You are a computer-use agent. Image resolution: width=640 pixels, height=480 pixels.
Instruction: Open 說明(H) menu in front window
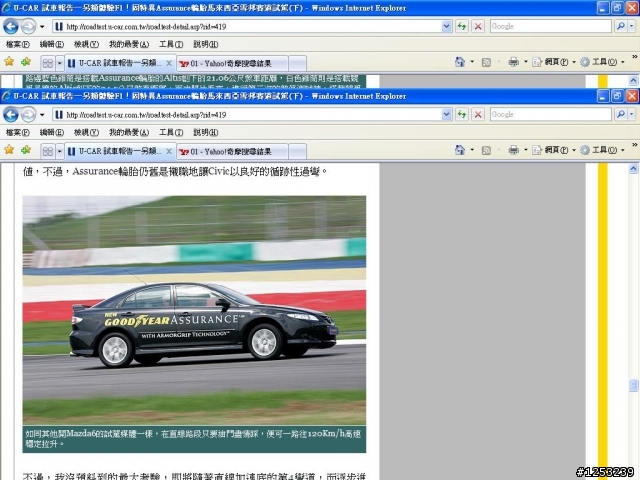pyautogui.click(x=205, y=132)
